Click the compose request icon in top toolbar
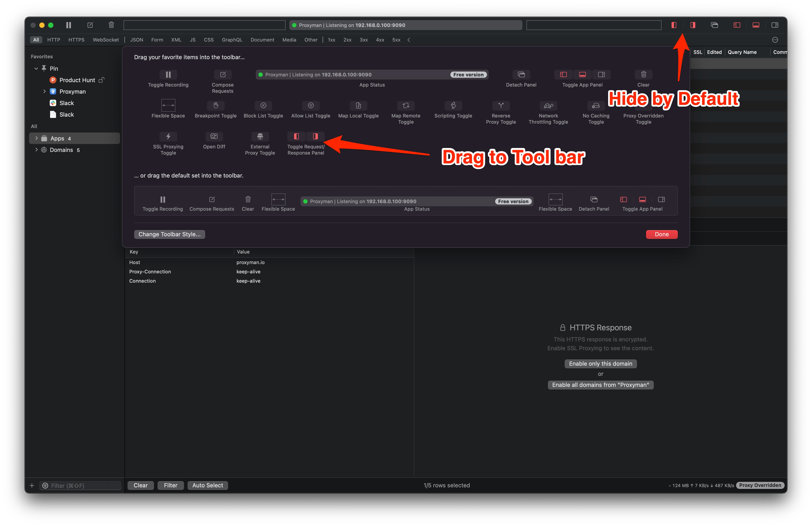812x526 pixels. pos(90,25)
